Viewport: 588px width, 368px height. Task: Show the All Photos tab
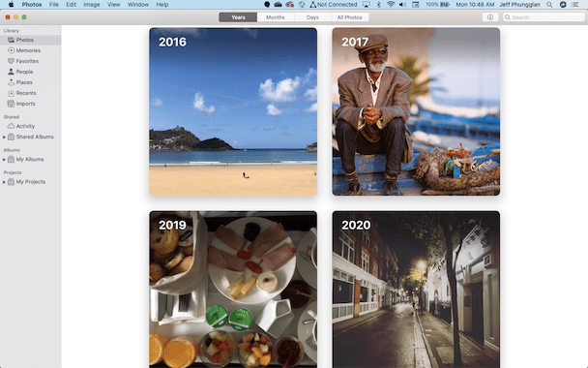click(x=349, y=17)
